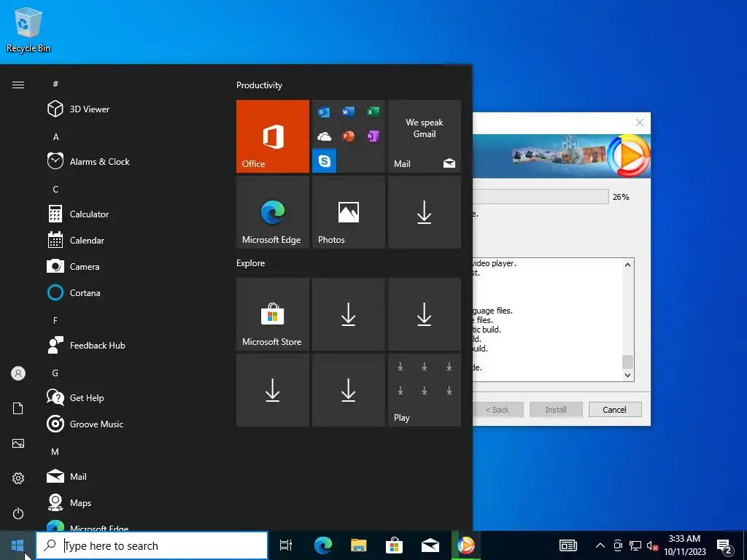Screen dimensions: 747x560
Task: Open the Photos tile
Action: (348, 212)
